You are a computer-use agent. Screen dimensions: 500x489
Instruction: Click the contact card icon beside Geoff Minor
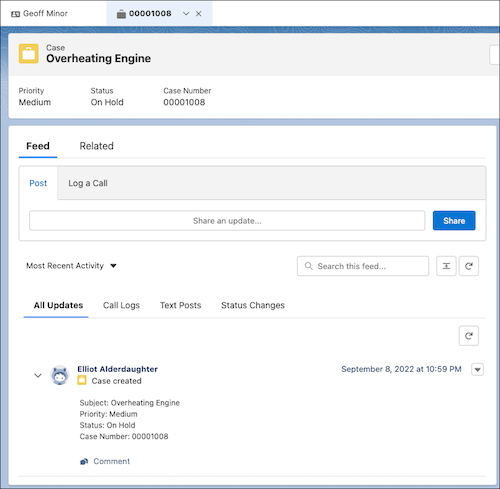15,14
